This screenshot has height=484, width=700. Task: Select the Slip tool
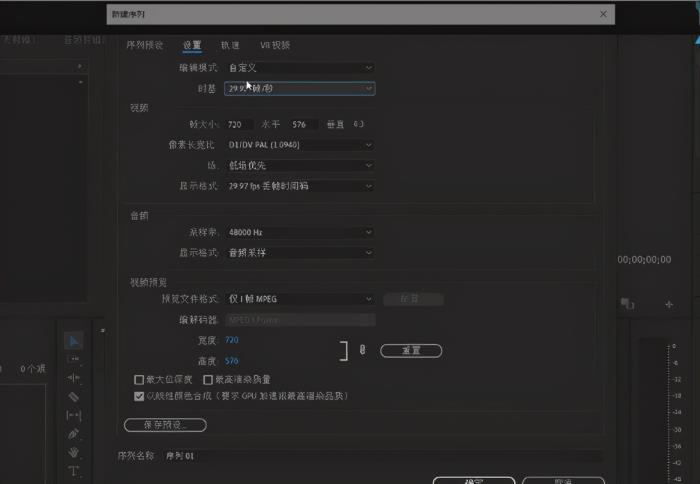(x=74, y=415)
